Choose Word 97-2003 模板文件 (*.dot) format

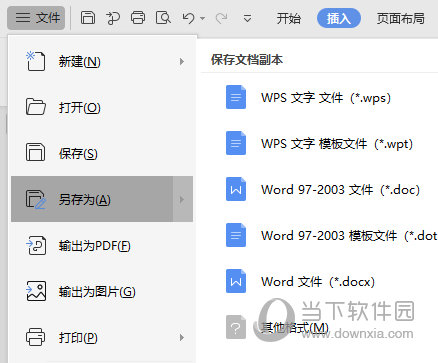349,236
